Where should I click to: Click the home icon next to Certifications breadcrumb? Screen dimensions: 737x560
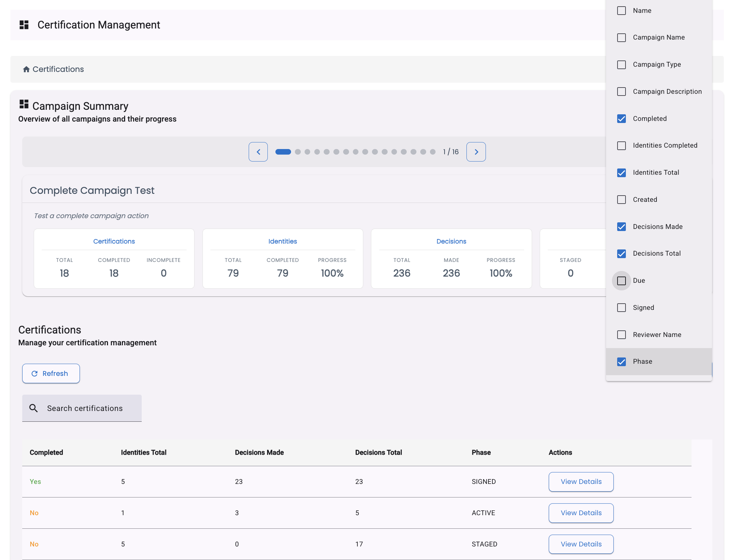(x=27, y=69)
